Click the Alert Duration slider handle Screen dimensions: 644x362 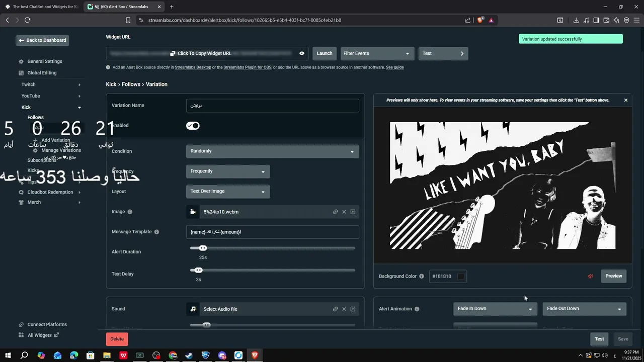pos(203,248)
